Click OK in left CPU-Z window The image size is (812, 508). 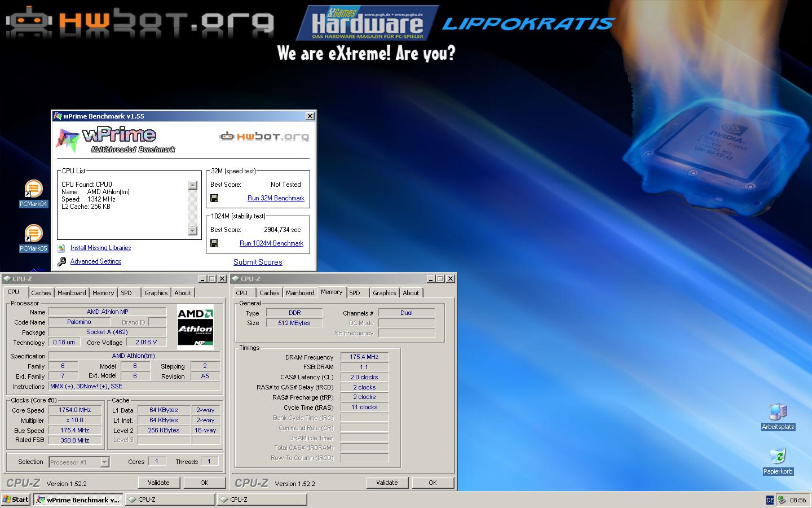tap(204, 483)
